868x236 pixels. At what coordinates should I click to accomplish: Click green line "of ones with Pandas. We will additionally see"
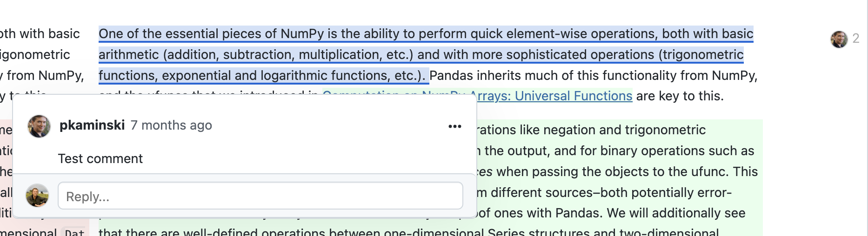pyautogui.click(x=609, y=213)
